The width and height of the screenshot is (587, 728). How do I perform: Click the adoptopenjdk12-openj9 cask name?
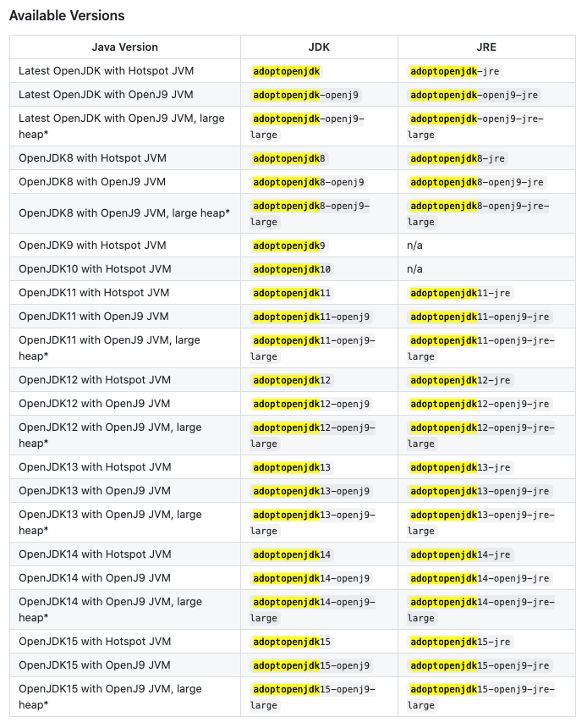(x=311, y=405)
